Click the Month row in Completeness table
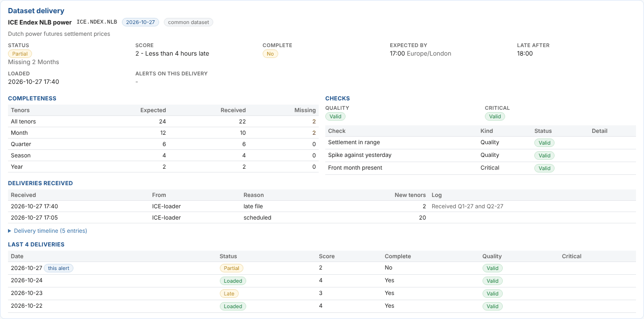The height and width of the screenshot is (319, 644). click(x=163, y=133)
